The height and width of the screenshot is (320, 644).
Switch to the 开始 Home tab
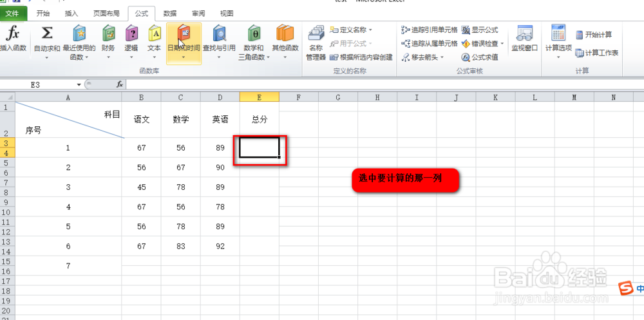click(43, 14)
